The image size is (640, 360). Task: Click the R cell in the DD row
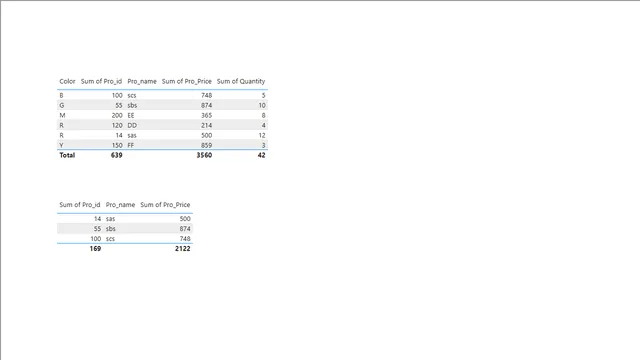[61, 125]
